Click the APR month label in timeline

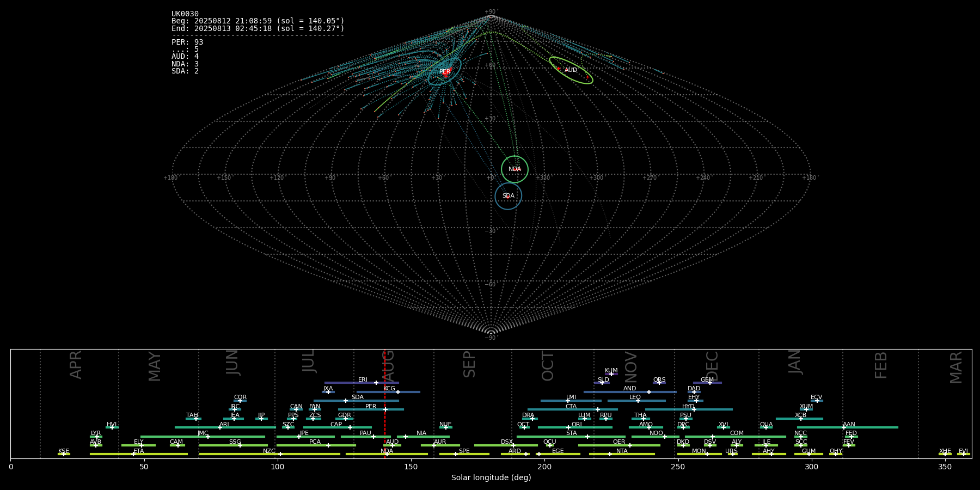(76, 365)
